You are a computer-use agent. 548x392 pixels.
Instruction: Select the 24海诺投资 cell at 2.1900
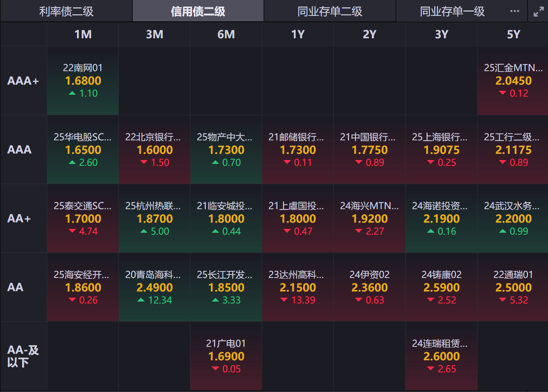coord(441,218)
